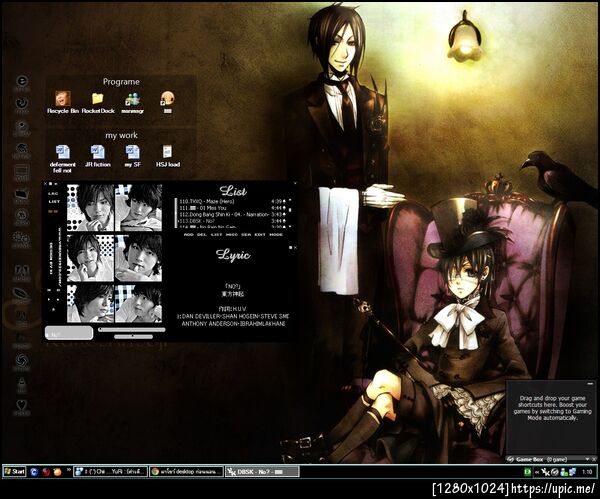The width and height of the screenshot is (600, 499).
Task: Switch to the YuRi chat taskbar button
Action: 110,472
